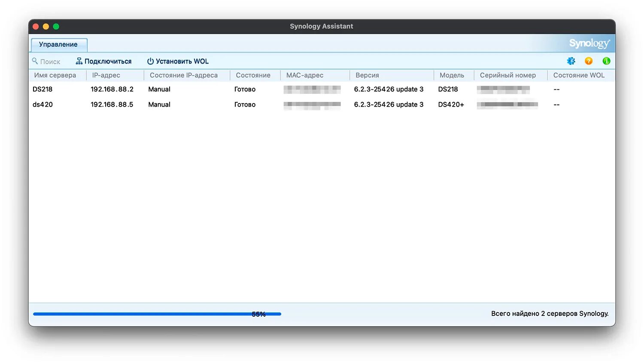Click Manual status in DS218 row
Viewport: 644px width, 364px height.
tap(159, 89)
